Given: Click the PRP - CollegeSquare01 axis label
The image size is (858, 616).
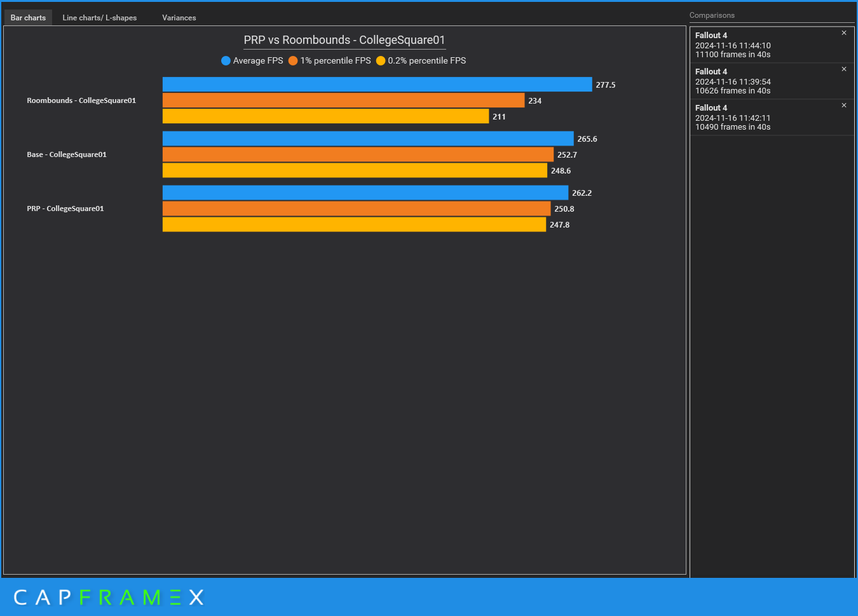Looking at the screenshot, I should (65, 209).
